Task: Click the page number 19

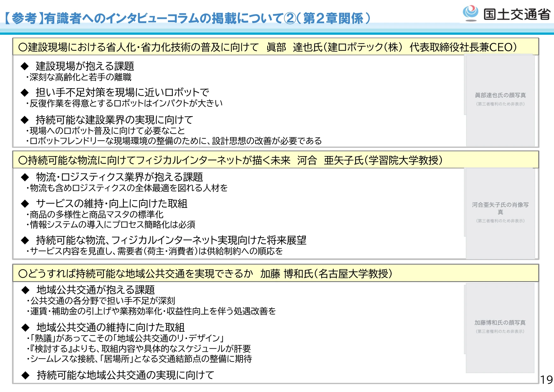Action: pyautogui.click(x=546, y=380)
